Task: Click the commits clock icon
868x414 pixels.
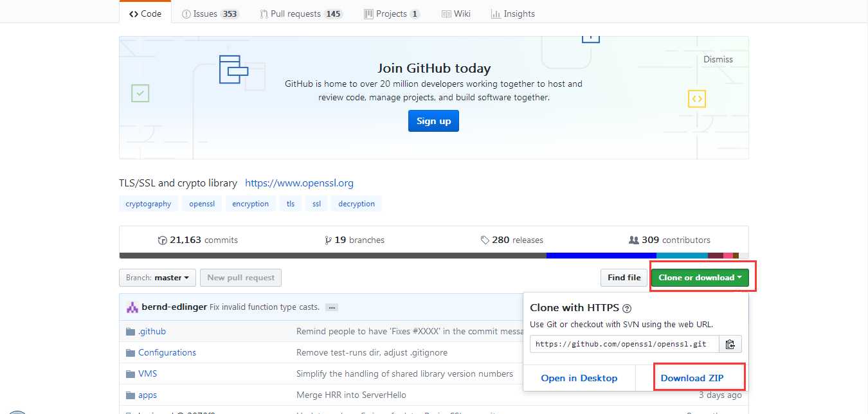Action: [162, 240]
